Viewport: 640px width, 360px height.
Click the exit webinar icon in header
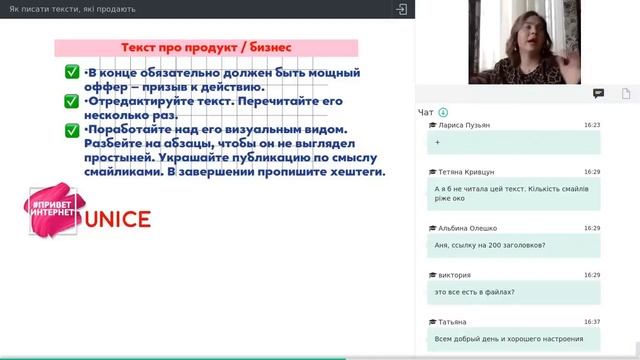click(x=401, y=9)
